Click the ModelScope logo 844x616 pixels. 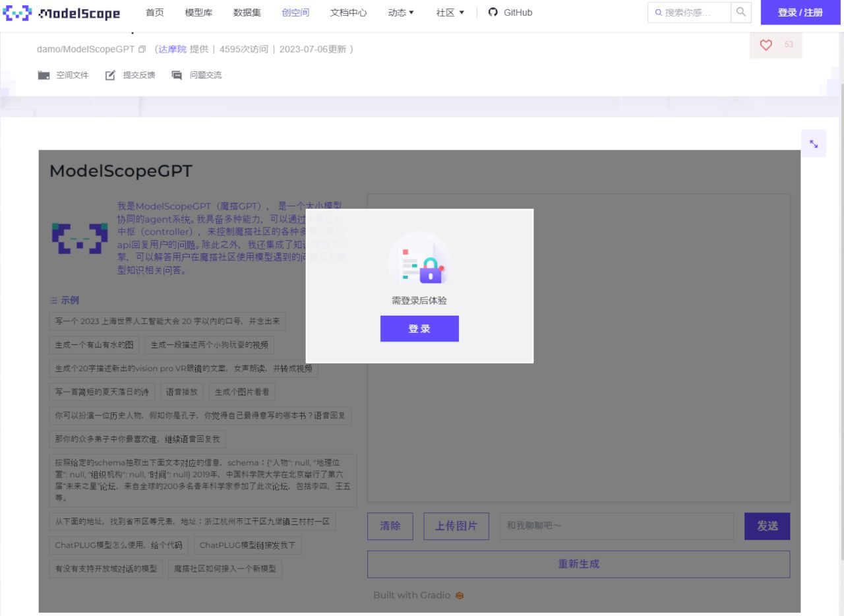63,13
